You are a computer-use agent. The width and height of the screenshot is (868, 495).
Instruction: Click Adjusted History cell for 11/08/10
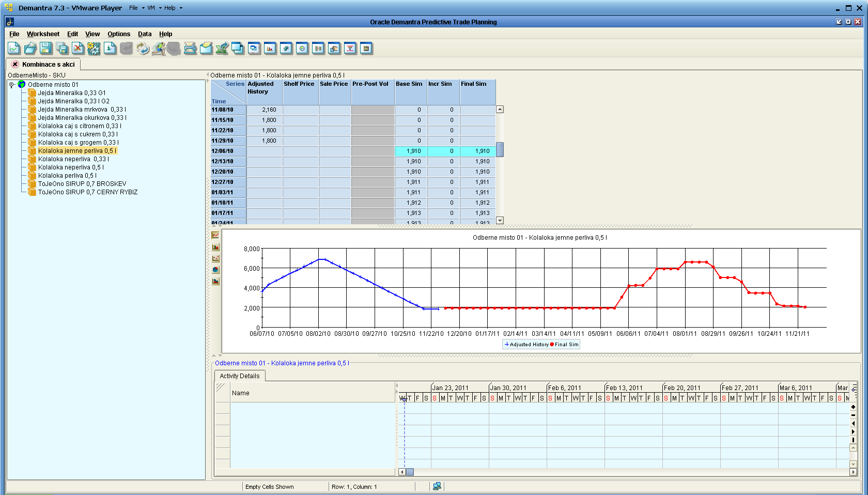(x=264, y=110)
